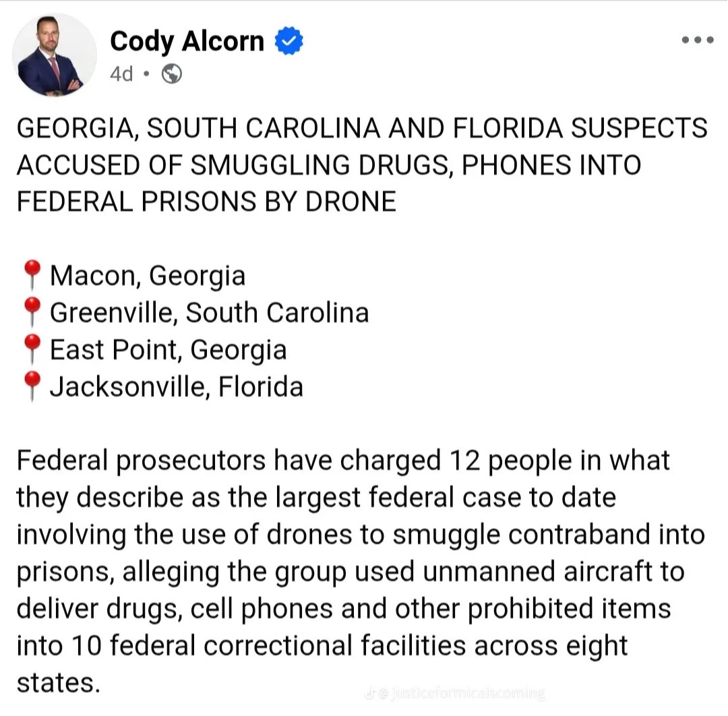
Task: Open Cody Alcorn's profile picture
Action: pos(55,55)
